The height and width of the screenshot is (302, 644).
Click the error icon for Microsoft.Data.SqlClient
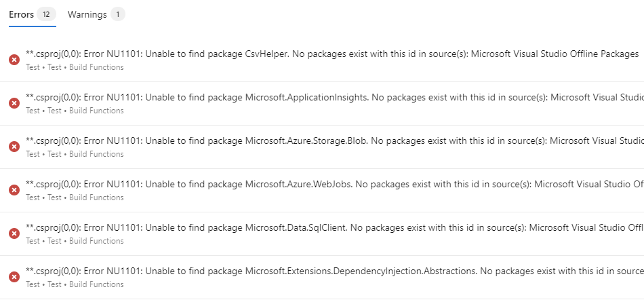(14, 233)
